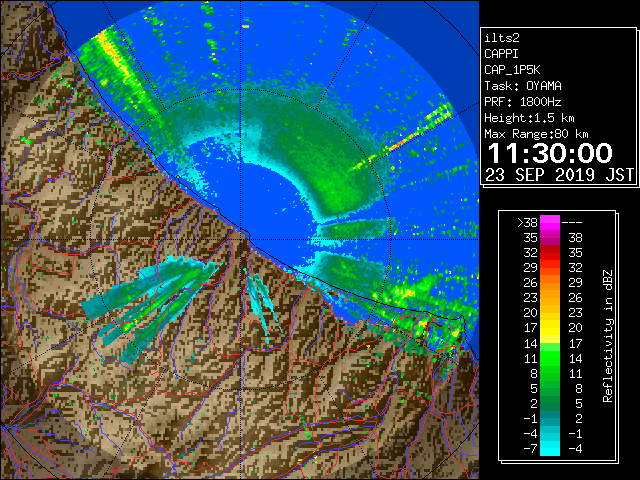This screenshot has height=480, width=640.
Task: Select the "Height:1.5 km" text
Action: [x=529, y=118]
